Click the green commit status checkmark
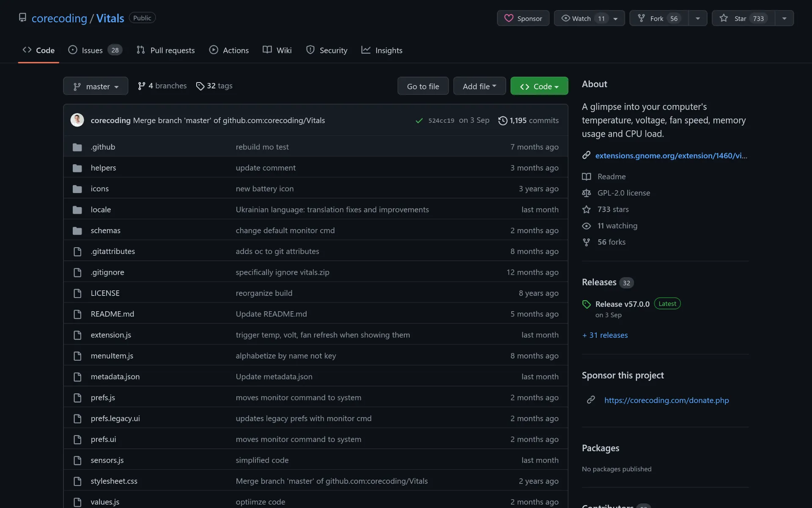The width and height of the screenshot is (812, 508). (x=419, y=121)
